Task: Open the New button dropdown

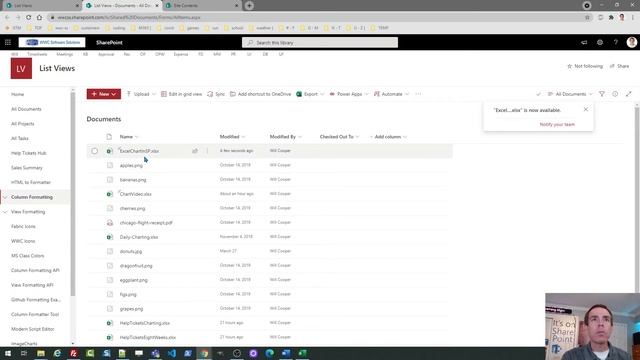Action: coord(104,94)
